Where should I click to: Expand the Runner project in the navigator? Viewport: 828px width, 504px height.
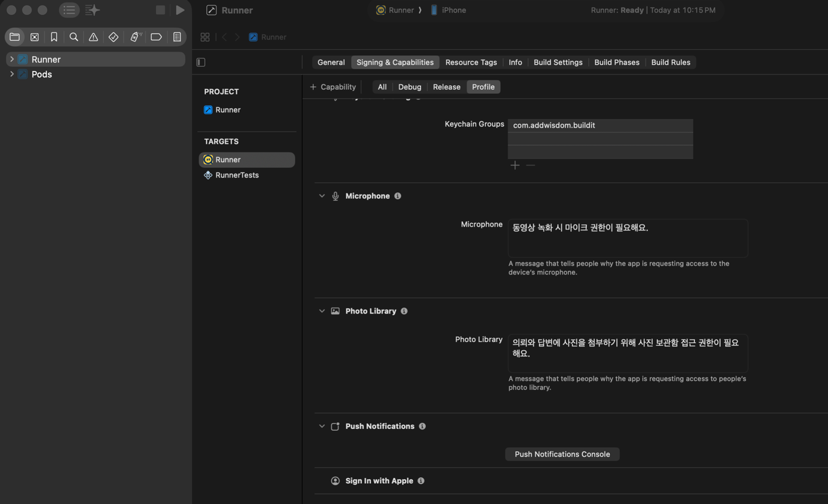tap(12, 59)
